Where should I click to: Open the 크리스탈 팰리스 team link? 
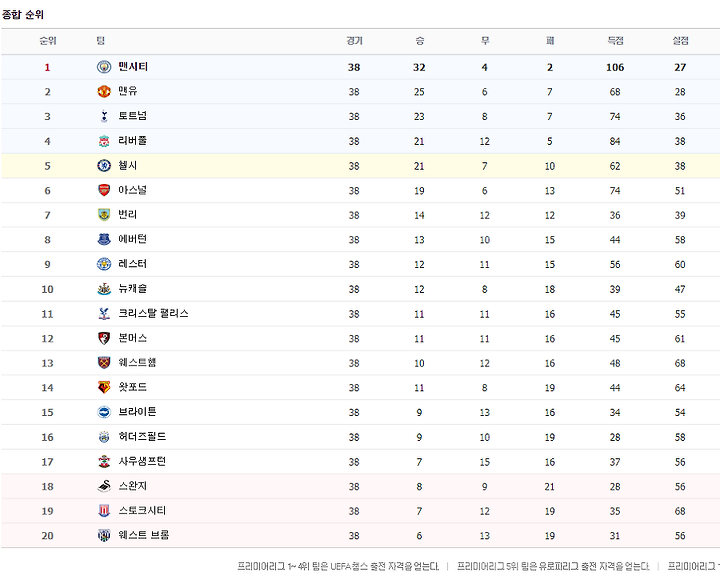153,314
